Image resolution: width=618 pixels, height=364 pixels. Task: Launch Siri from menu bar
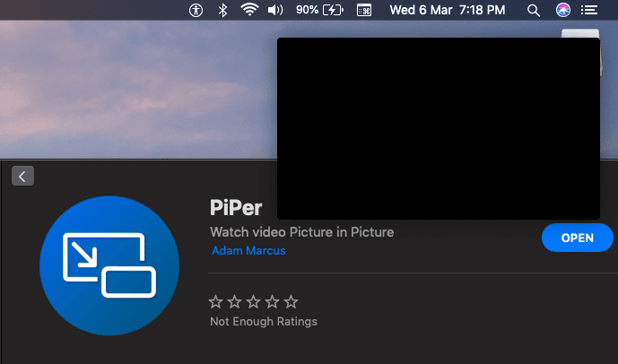[x=562, y=10]
